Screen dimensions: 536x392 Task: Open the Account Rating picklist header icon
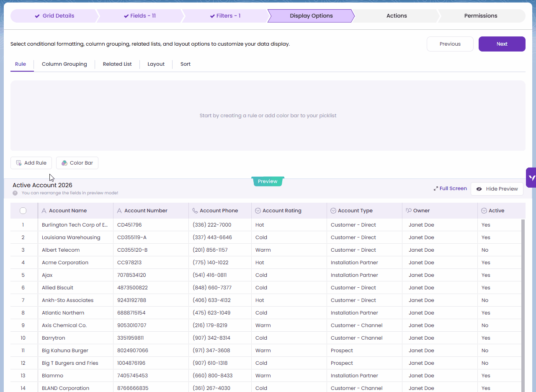(258, 211)
